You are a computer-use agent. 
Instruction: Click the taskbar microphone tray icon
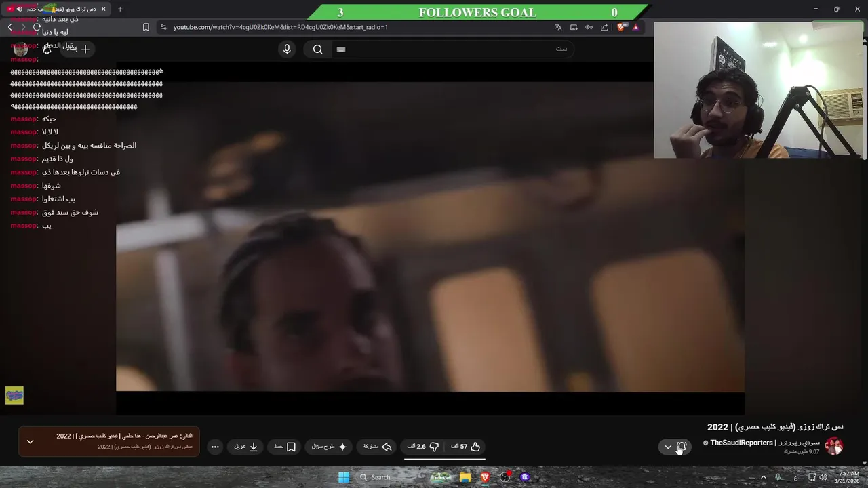tap(778, 477)
